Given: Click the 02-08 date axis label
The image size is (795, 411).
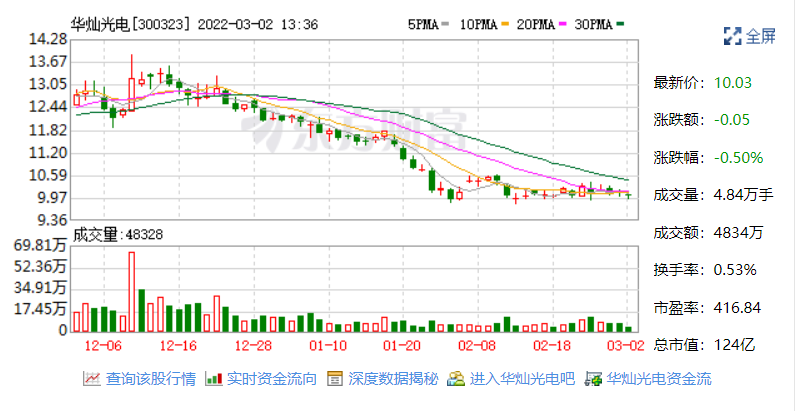Looking at the screenshot, I should [479, 346].
